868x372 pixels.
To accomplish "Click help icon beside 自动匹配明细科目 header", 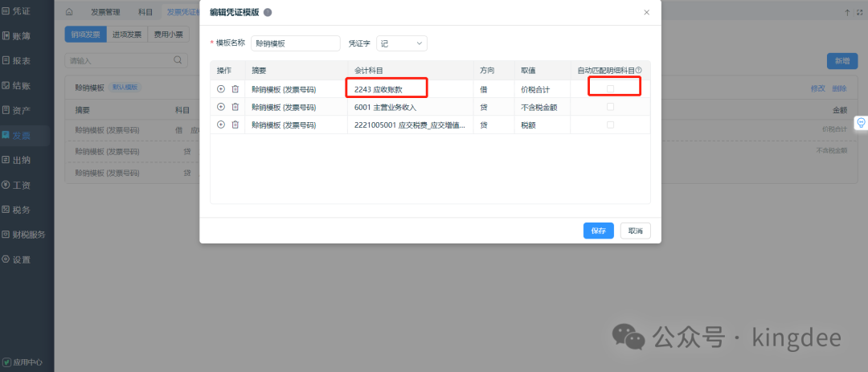I will click(x=638, y=71).
